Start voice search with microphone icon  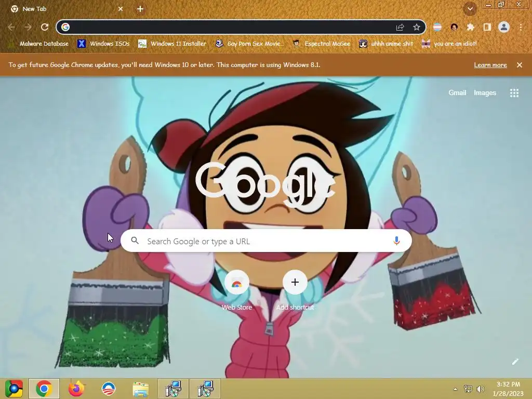(396, 241)
